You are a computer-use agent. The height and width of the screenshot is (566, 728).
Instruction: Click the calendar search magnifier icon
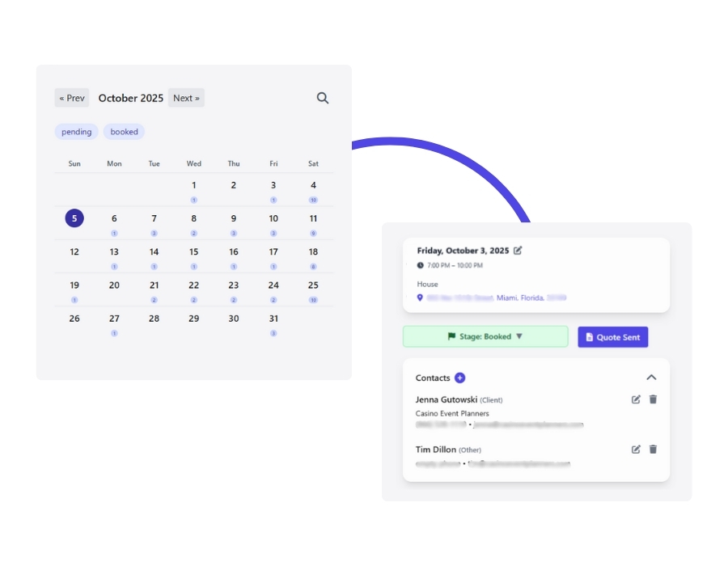[x=323, y=98]
